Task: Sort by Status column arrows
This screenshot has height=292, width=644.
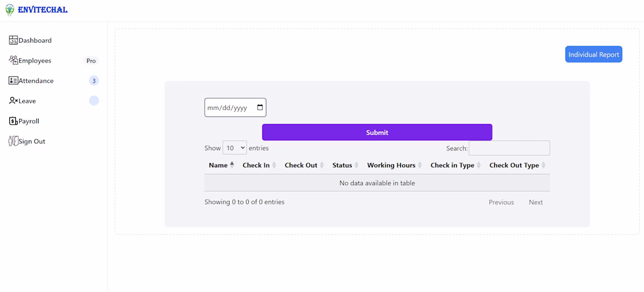Action: 356,165
